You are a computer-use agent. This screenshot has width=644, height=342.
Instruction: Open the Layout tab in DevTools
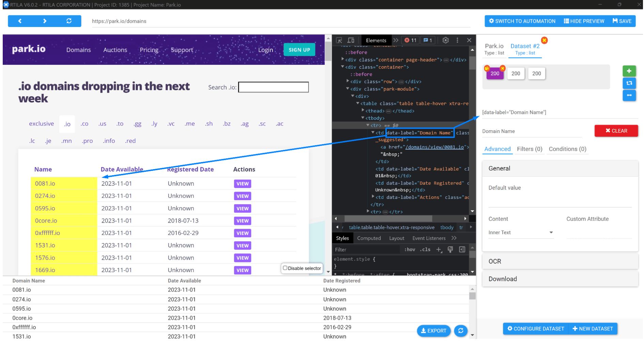pyautogui.click(x=396, y=238)
